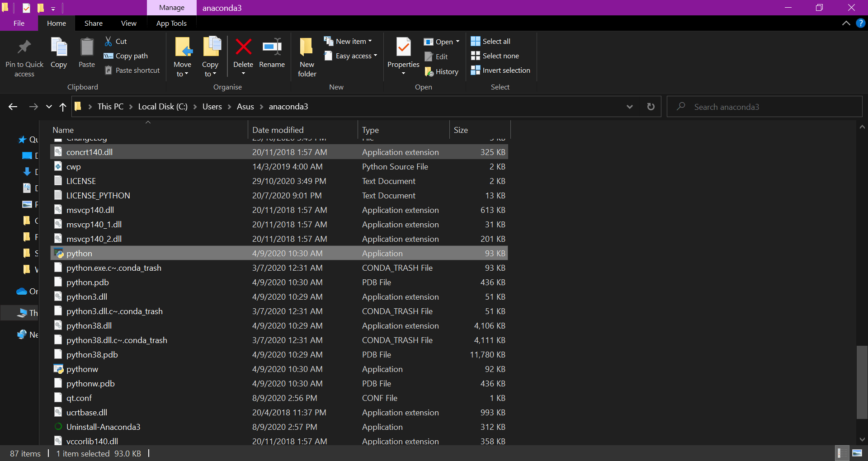Click the red Delete icon

tap(243, 47)
